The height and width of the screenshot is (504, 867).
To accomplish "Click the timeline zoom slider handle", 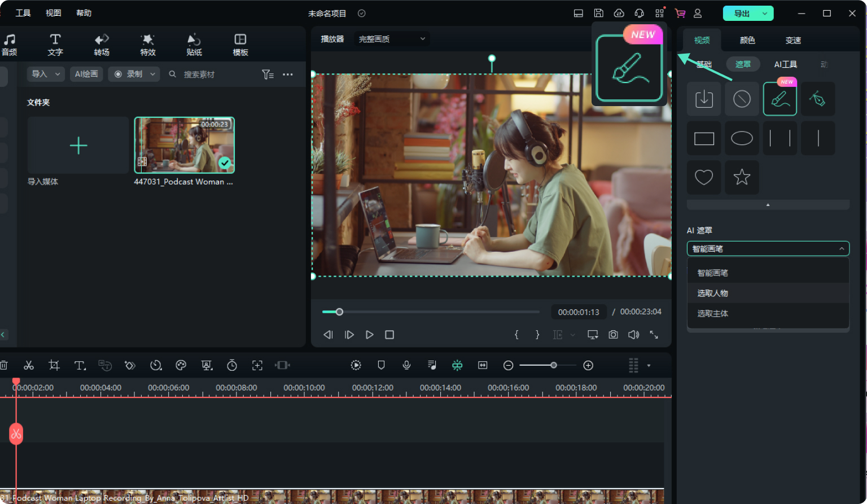I will tap(554, 366).
